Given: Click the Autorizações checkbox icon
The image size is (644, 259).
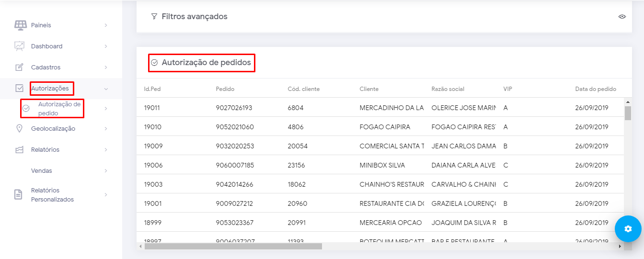Looking at the screenshot, I should pos(19,88).
